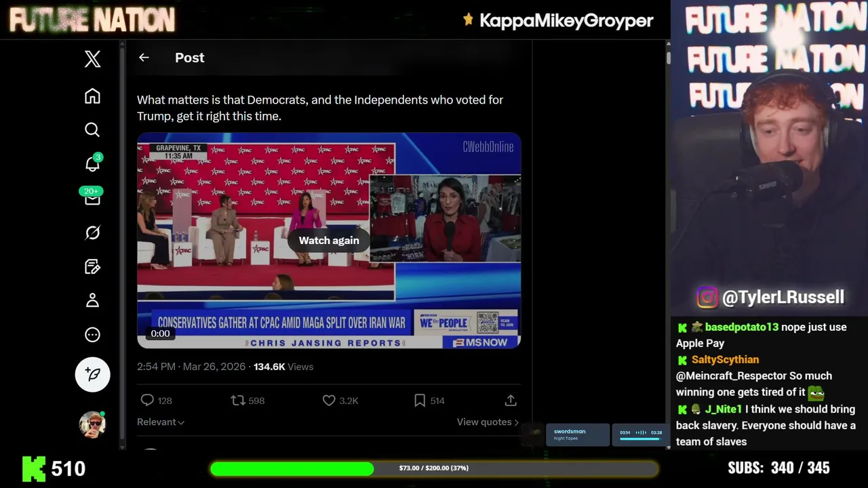Open Notifications bell icon
The width and height of the screenshot is (868, 488).
(92, 164)
